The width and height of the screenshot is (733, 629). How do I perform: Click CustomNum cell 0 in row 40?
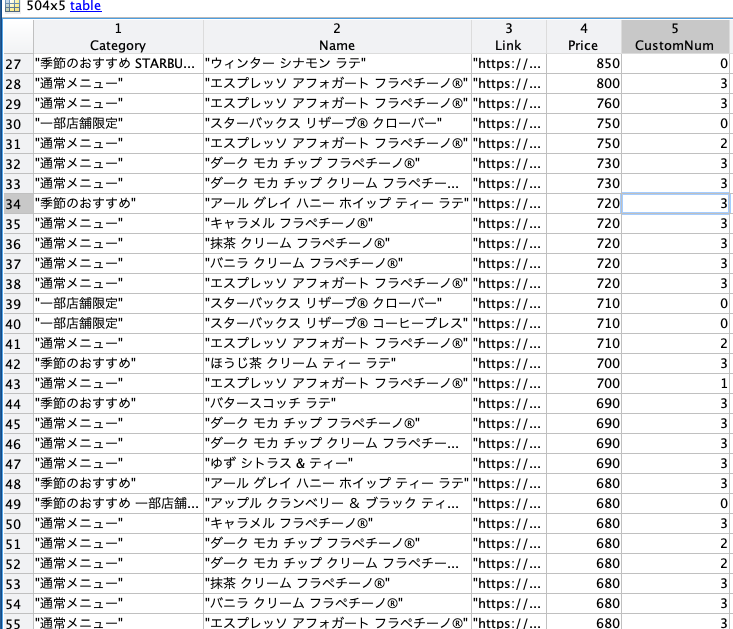pyautogui.click(x=675, y=324)
